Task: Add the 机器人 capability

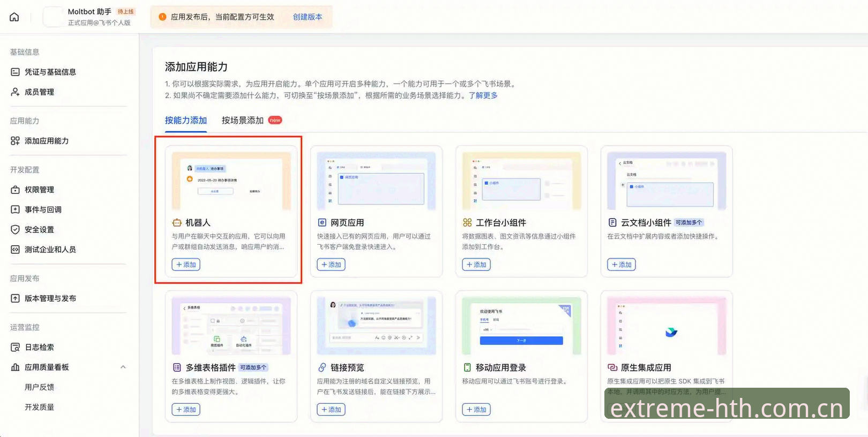Action: click(186, 265)
